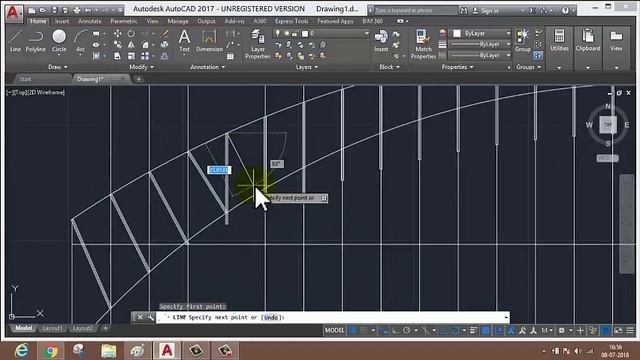Click the Stretch tool icon
Viewport: 640px width, 360px height.
click(118, 56)
